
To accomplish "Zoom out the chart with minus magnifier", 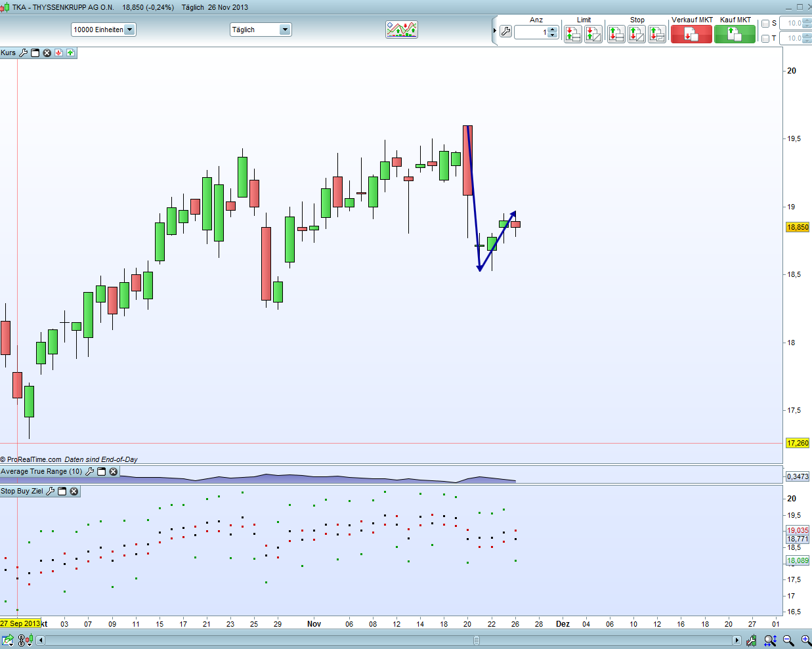I will point(788,640).
